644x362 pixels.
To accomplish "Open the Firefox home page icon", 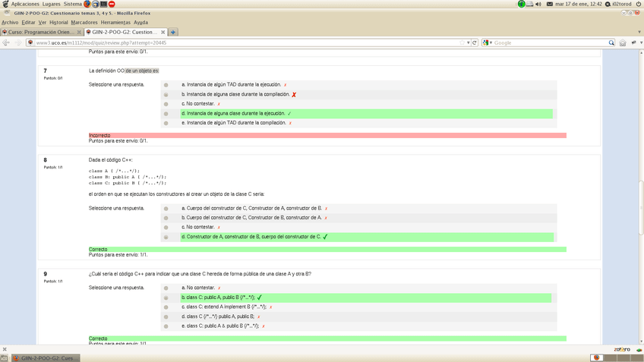I will 622,42.
